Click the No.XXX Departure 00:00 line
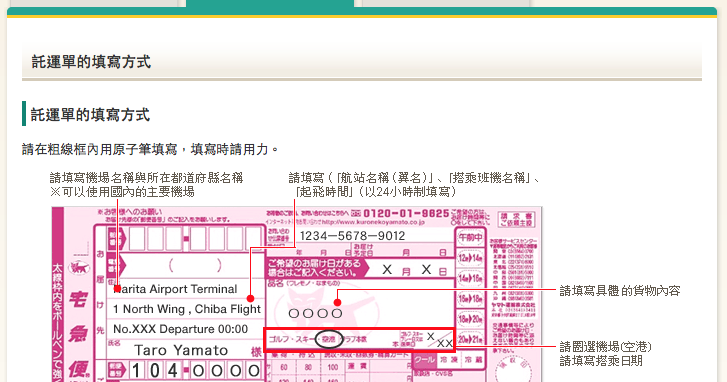This screenshot has width=727, height=382. pyautogui.click(x=180, y=329)
